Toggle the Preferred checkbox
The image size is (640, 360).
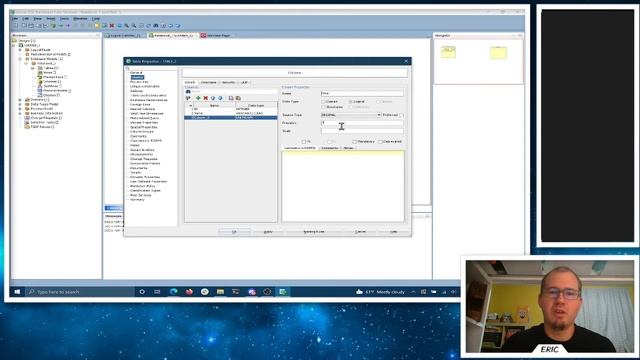click(x=402, y=115)
